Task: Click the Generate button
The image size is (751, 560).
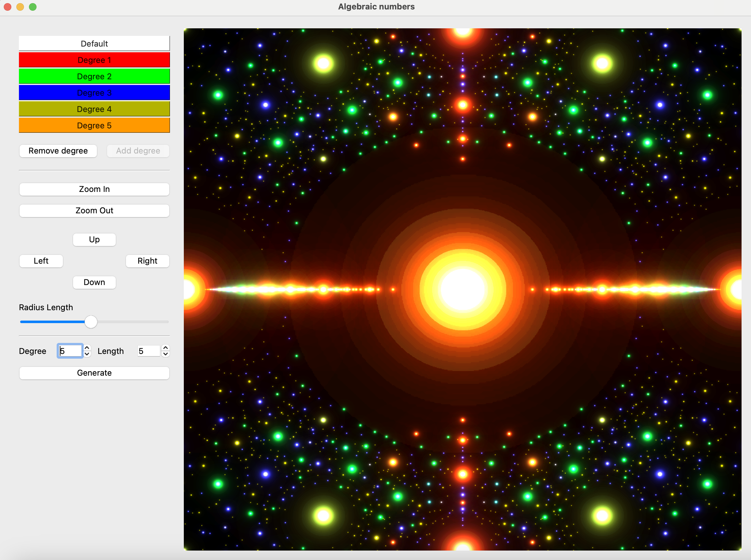Action: coord(94,373)
